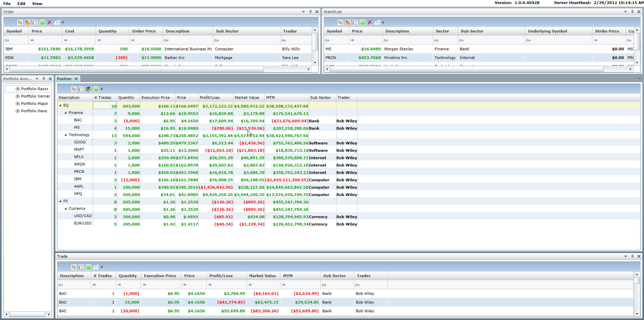Collapse the Finance group row
Screen dimensions: 644x320
pos(66,113)
